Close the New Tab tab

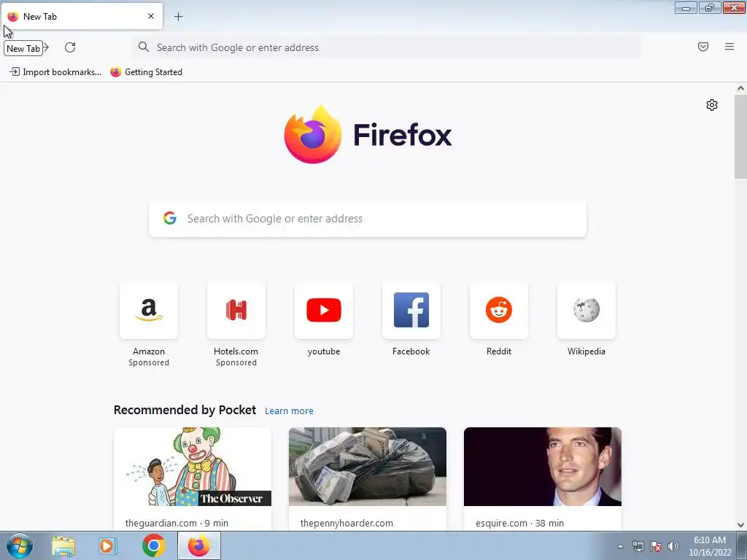pyautogui.click(x=150, y=16)
